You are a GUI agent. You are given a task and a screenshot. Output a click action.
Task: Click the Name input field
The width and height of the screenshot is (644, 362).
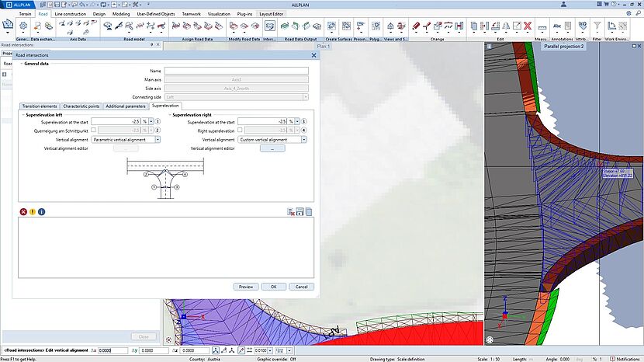point(236,71)
